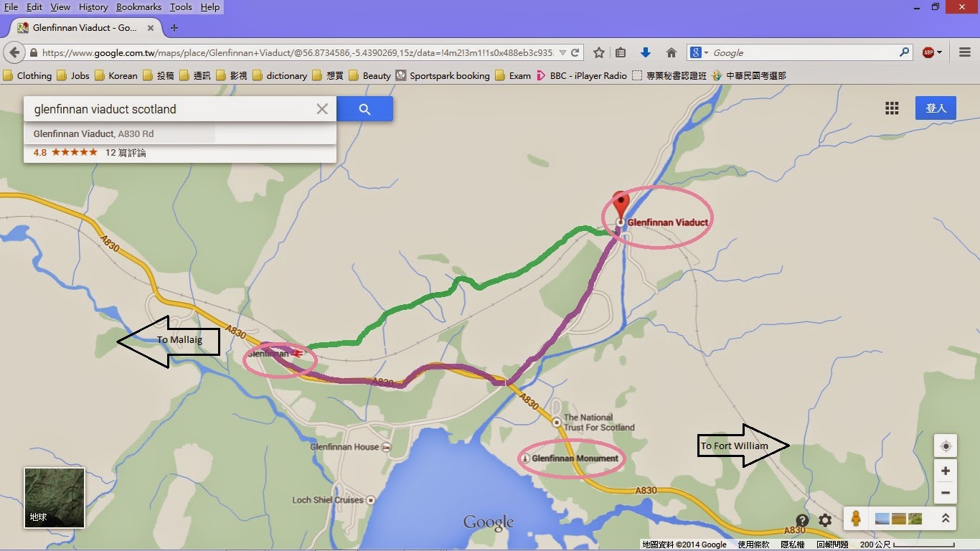Click the Loch Shiel Cruises marker
980x551 pixels.
[x=370, y=500]
